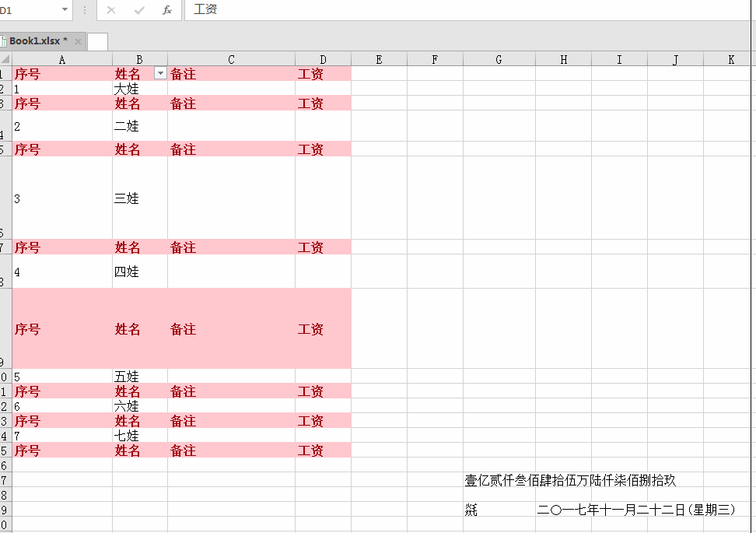Click the Enter checkmark icon in the formula bar
The height and width of the screenshot is (533, 756).
click(x=138, y=11)
